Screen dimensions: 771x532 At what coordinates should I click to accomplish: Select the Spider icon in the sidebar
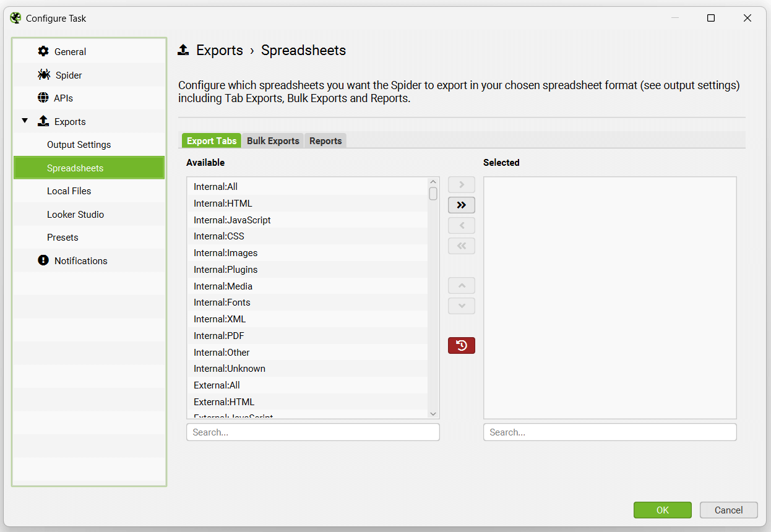coord(43,74)
